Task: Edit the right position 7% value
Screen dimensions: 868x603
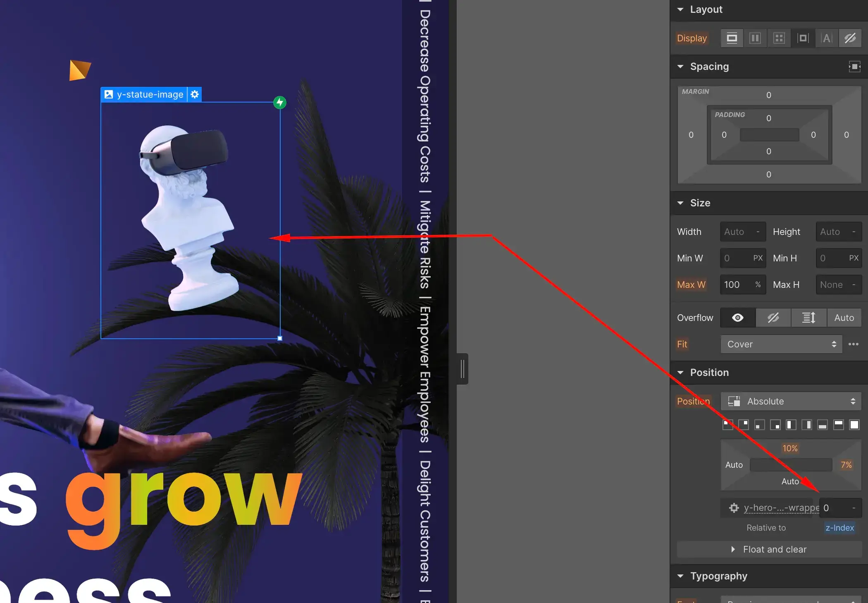Action: (x=846, y=465)
